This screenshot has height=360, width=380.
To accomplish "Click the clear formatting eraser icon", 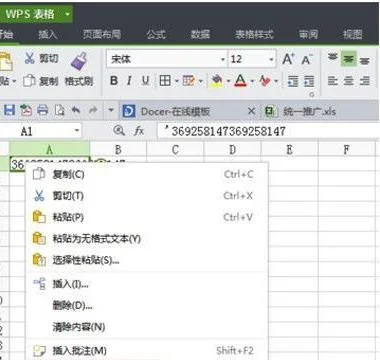I will click(x=265, y=81).
